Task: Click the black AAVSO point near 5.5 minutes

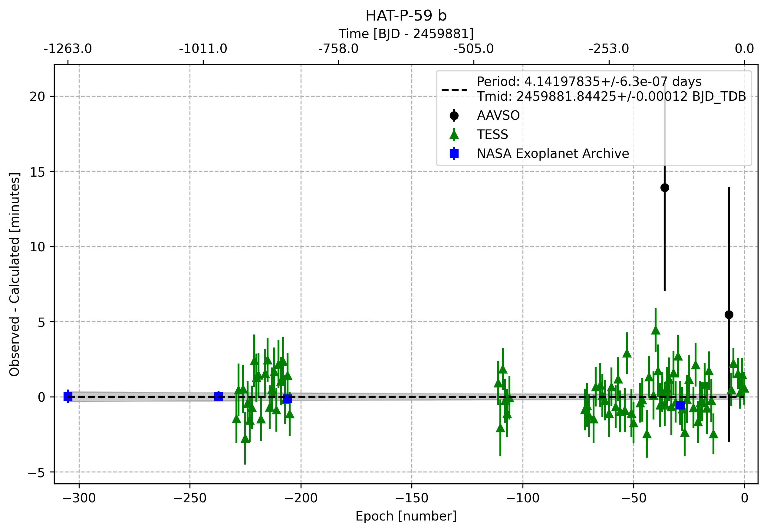Action: [x=729, y=315]
